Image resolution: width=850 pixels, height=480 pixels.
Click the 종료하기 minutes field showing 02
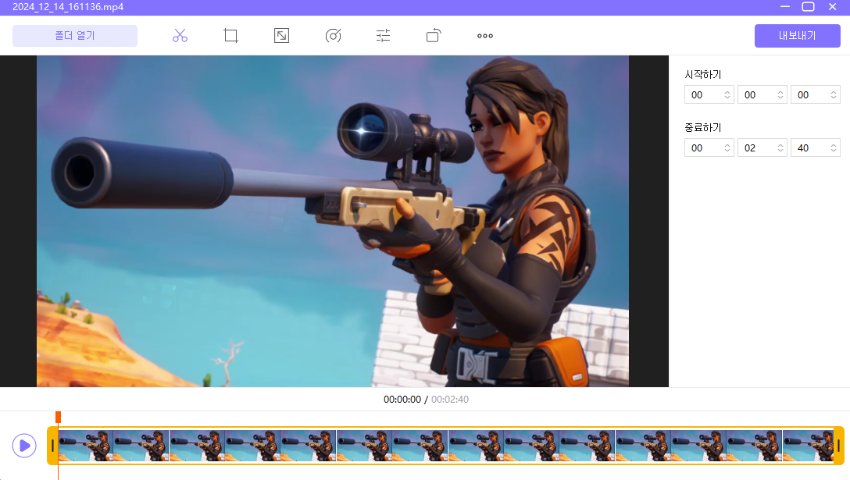pyautogui.click(x=755, y=148)
